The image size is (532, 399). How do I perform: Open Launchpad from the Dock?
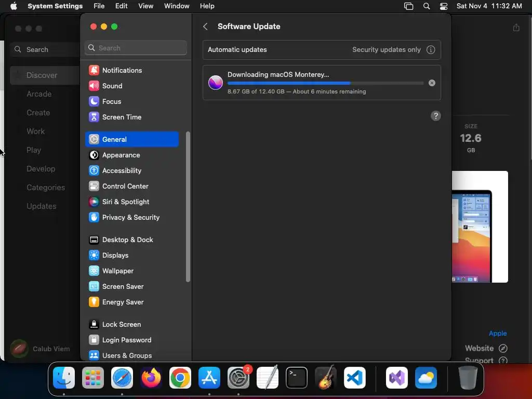pyautogui.click(x=93, y=378)
